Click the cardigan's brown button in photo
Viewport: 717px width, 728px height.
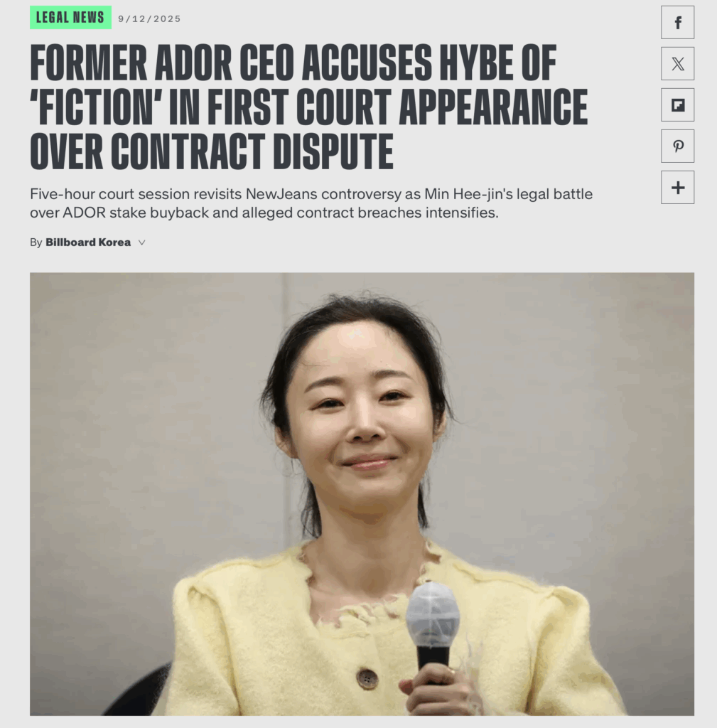point(367,679)
